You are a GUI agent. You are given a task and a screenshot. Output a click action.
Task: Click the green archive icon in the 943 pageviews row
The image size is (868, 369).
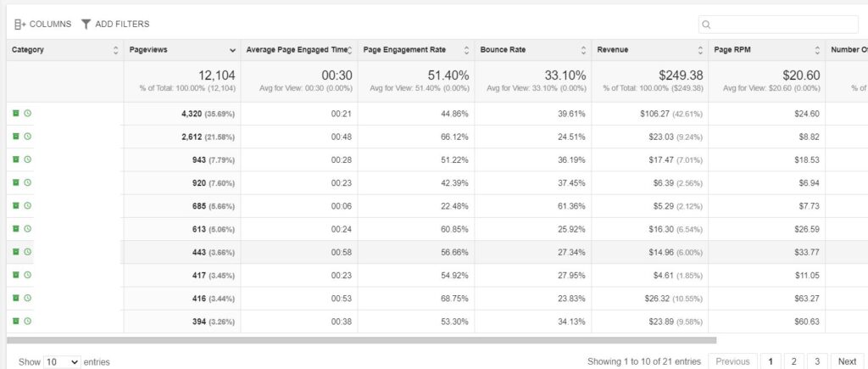pos(16,159)
